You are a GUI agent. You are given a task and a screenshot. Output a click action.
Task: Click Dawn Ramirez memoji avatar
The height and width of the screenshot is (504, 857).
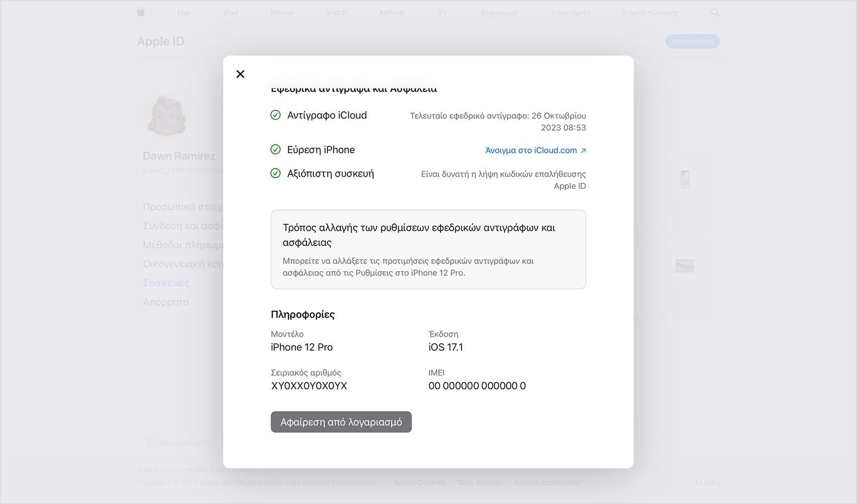pos(167,116)
